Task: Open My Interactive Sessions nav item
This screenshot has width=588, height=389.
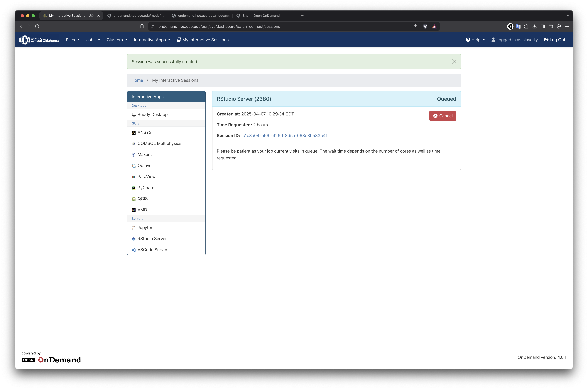Action: [203, 40]
